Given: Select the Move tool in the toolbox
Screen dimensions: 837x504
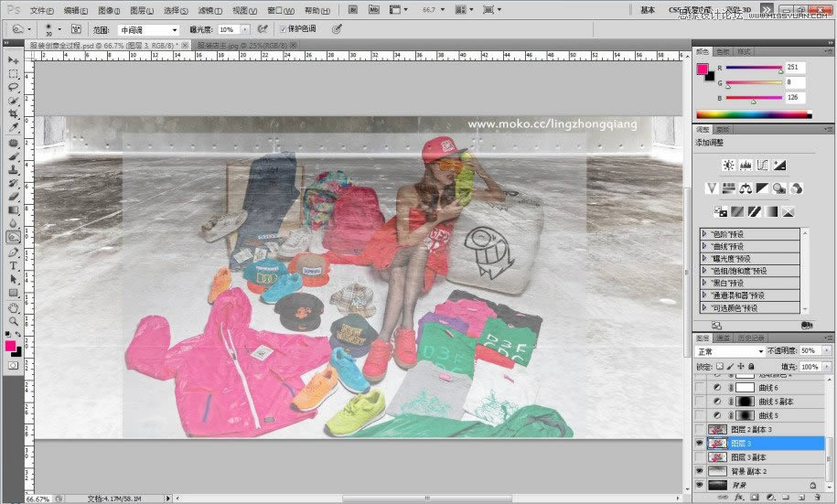Looking at the screenshot, I should tap(13, 60).
